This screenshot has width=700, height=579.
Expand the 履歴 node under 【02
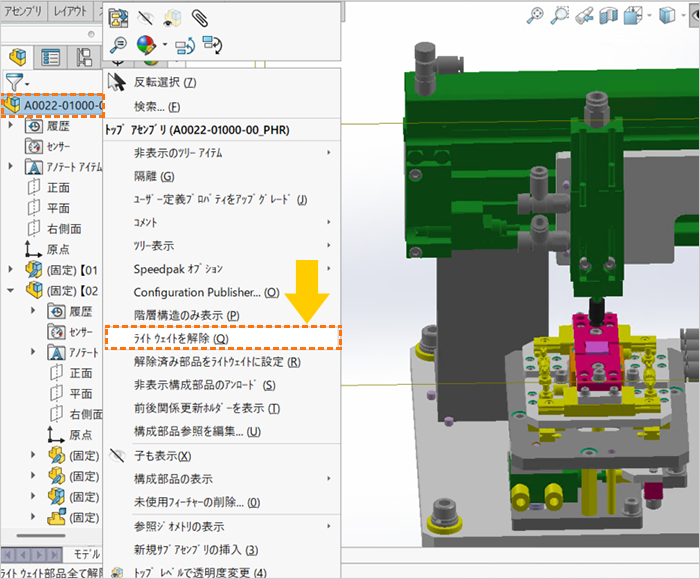coord(33,310)
